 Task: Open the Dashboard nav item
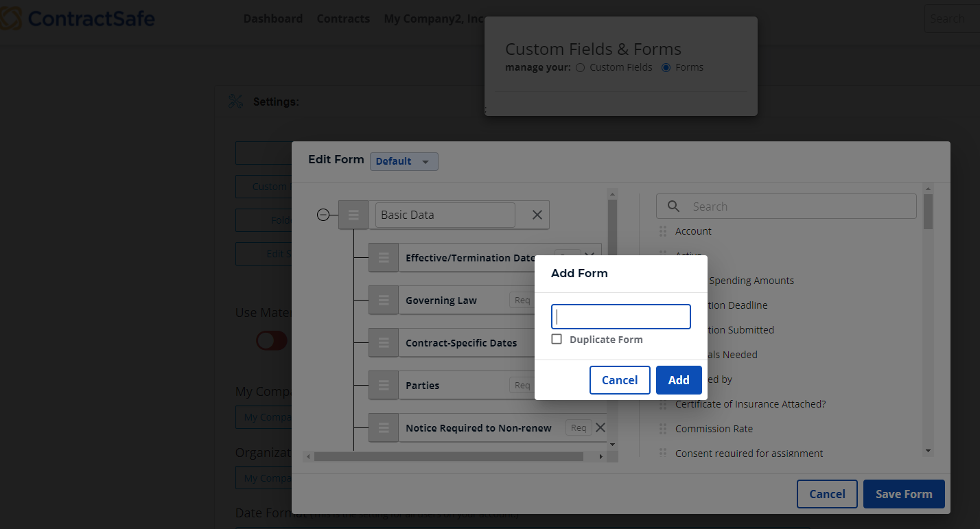point(273,19)
